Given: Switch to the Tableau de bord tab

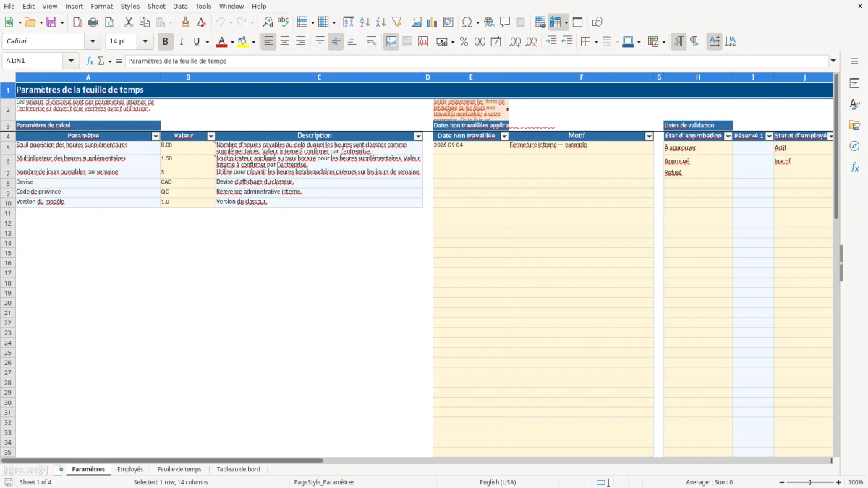Looking at the screenshot, I should (x=239, y=469).
